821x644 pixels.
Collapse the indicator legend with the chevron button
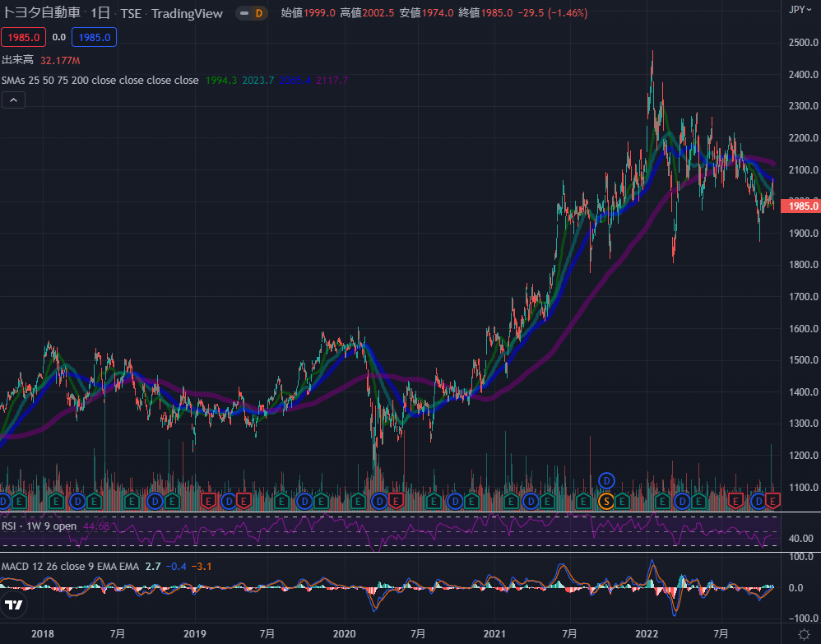point(14,100)
